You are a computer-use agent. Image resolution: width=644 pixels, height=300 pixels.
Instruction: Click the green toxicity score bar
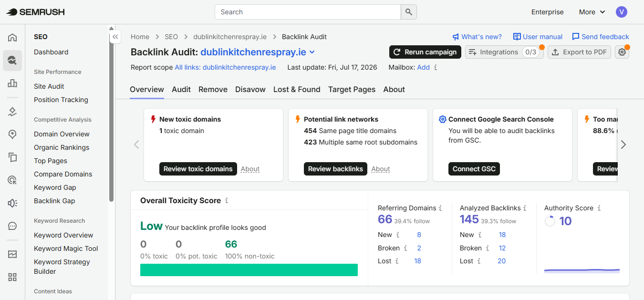coord(249,270)
